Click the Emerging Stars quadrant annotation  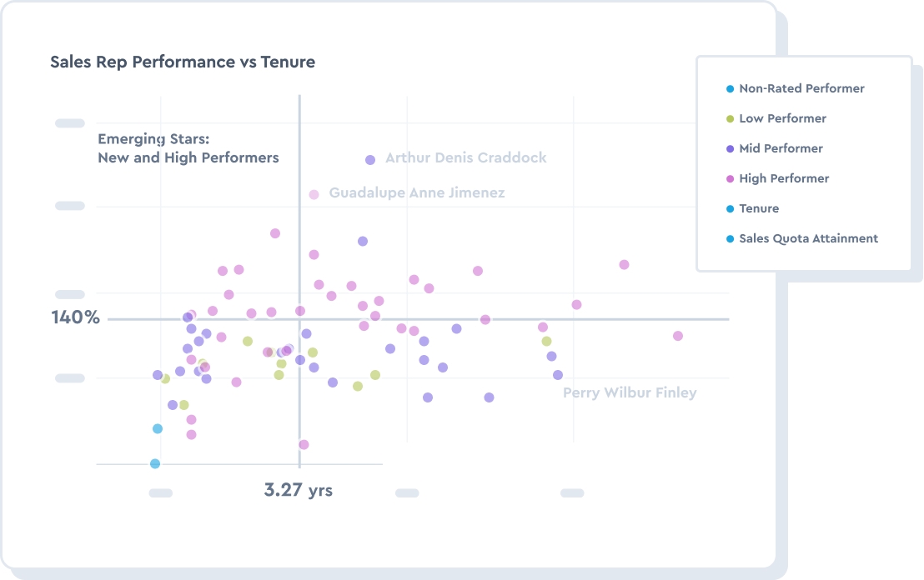coord(188,148)
